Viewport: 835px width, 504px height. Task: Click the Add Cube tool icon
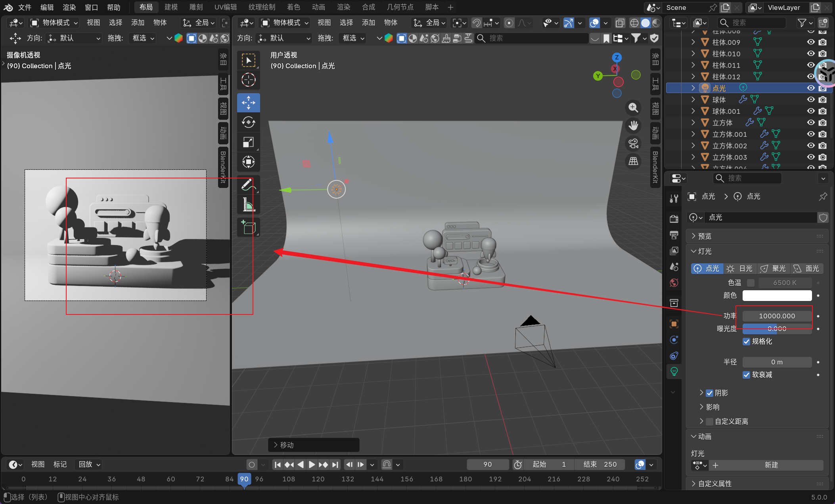click(x=249, y=227)
